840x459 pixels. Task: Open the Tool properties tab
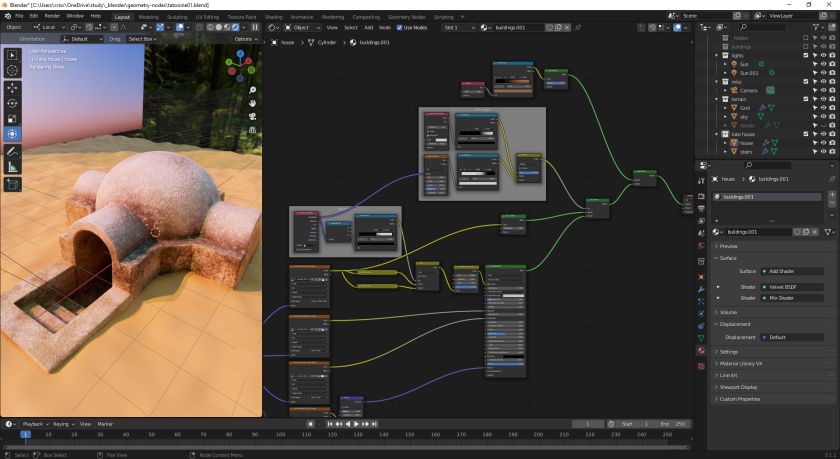701,181
